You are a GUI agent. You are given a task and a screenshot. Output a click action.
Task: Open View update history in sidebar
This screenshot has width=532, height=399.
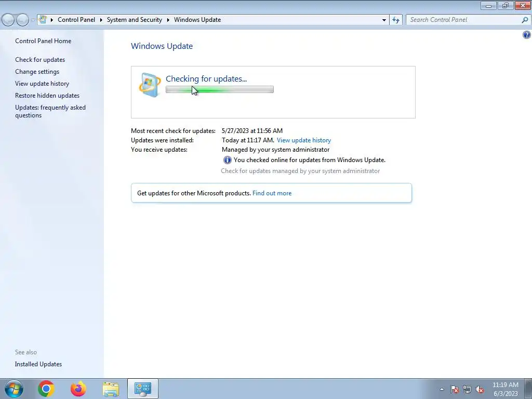[42, 84]
